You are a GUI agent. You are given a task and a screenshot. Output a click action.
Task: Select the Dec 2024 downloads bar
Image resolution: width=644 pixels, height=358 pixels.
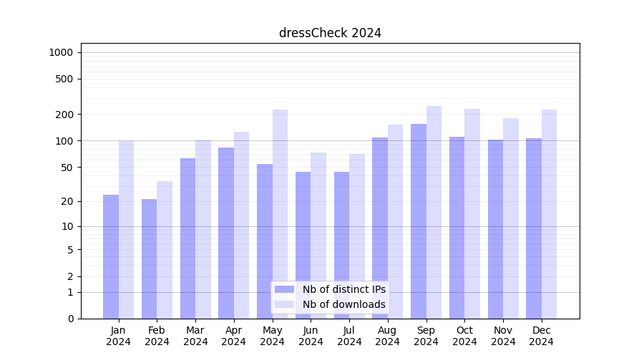(x=549, y=214)
